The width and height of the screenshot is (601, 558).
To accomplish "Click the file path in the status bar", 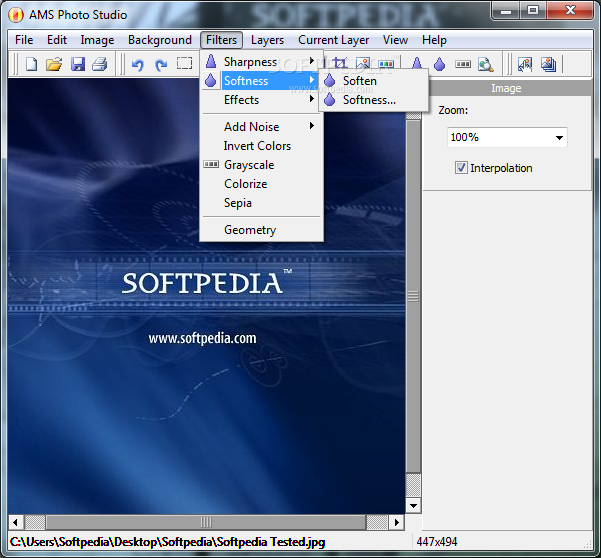I will 167,542.
